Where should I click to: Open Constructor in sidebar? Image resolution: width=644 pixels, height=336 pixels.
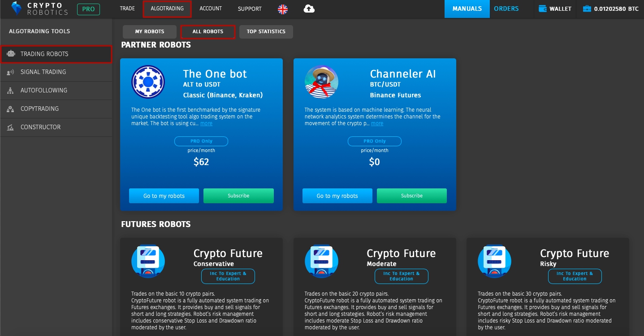click(x=56, y=127)
